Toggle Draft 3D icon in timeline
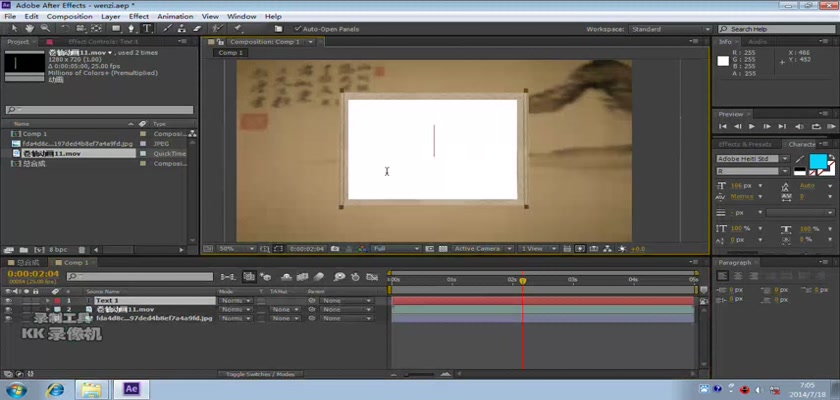This screenshot has height=400, width=840. coord(265,277)
